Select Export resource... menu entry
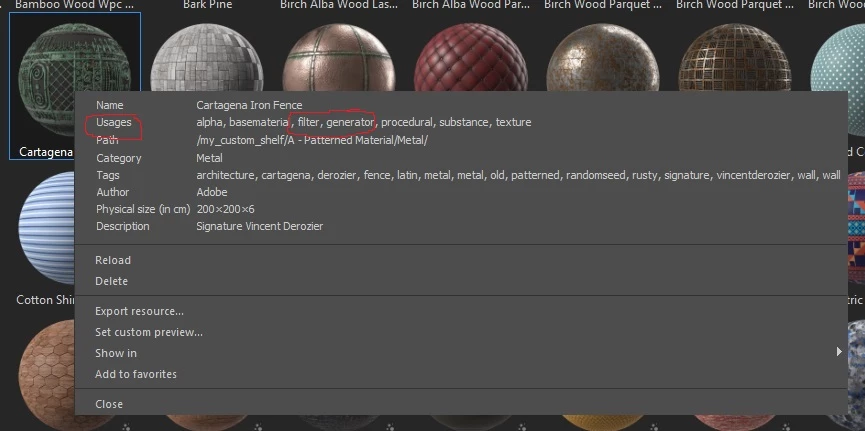 (139, 311)
